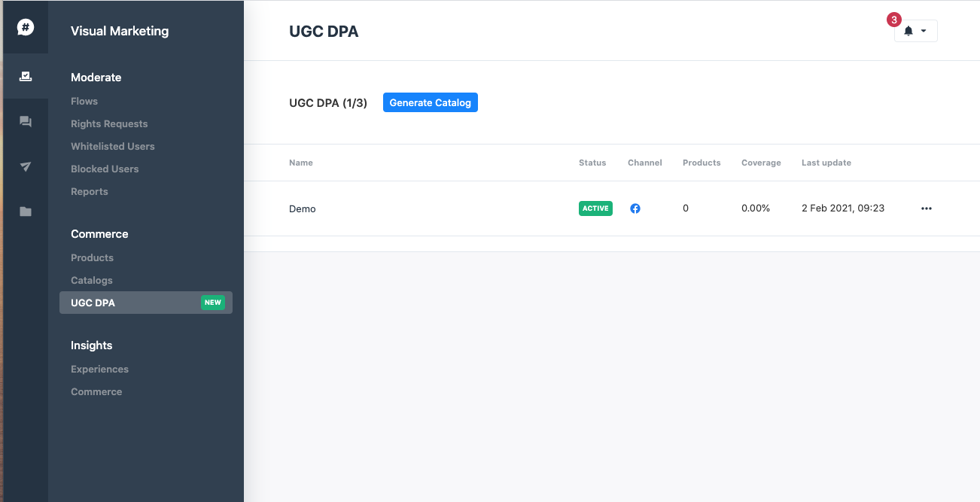The image size is (980, 502).
Task: Navigate to Whitelisted Users
Action: [113, 146]
